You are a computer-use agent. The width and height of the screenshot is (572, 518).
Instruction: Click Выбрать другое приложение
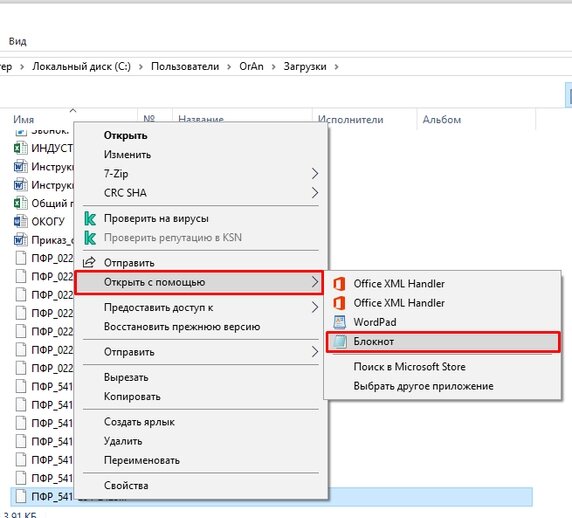(423, 386)
